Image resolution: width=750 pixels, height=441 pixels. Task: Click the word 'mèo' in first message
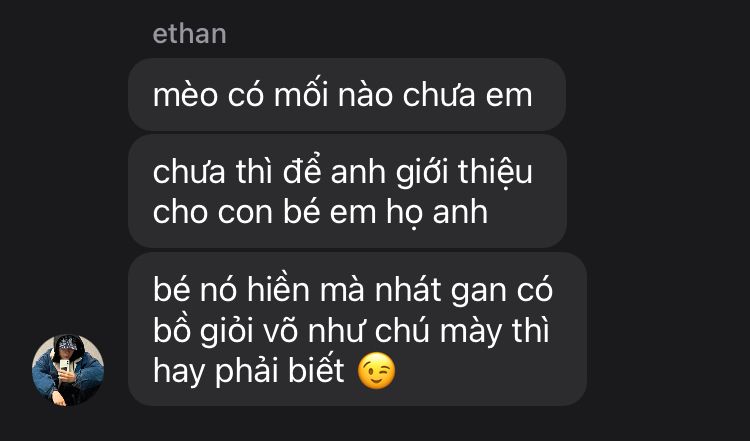click(185, 95)
